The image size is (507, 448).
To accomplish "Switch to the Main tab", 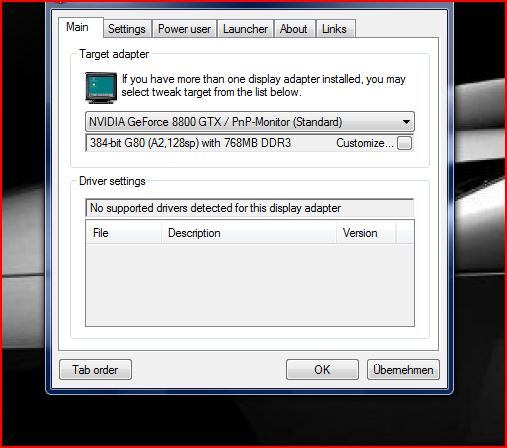I will tap(81, 27).
